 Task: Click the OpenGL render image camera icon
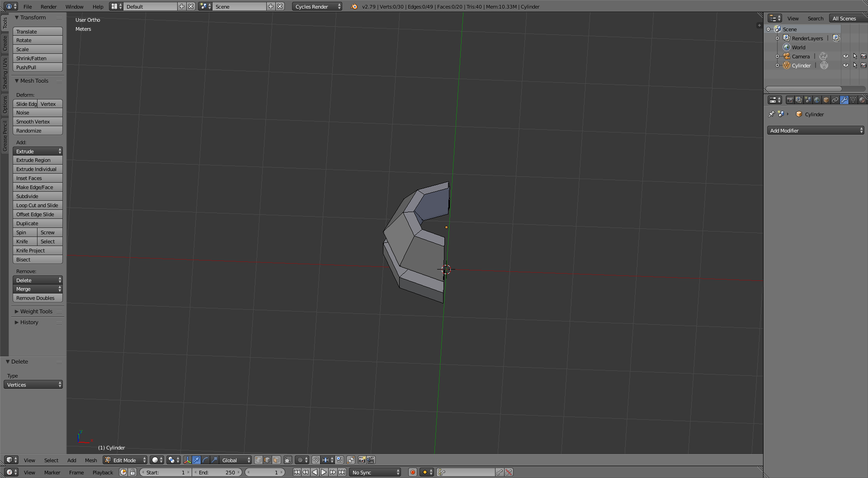pyautogui.click(x=362, y=460)
